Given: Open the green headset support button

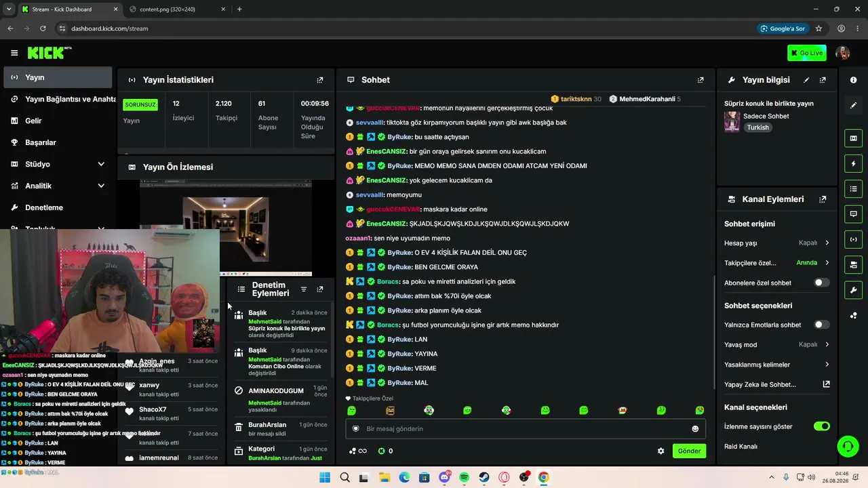Looking at the screenshot, I should click(848, 446).
